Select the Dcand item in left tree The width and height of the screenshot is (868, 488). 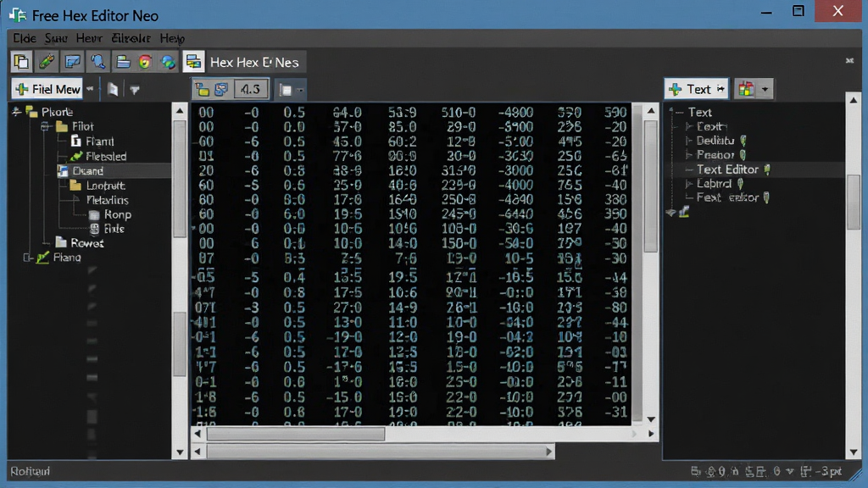point(87,171)
